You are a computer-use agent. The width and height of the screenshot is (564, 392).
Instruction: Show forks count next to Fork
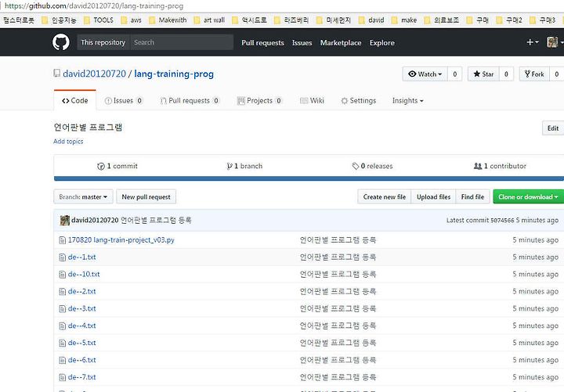[556, 74]
